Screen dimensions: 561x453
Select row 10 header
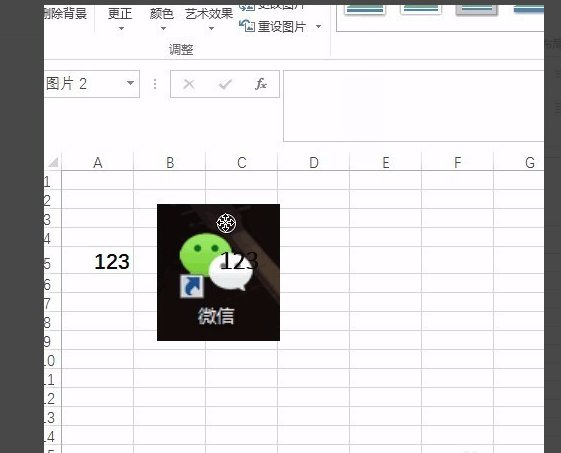tap(53, 360)
